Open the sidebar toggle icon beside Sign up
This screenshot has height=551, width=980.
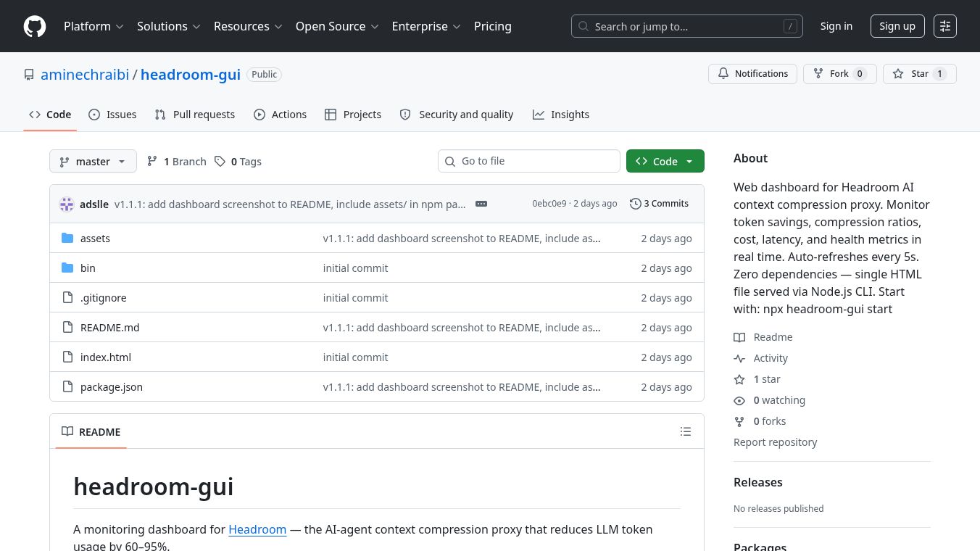(x=945, y=26)
